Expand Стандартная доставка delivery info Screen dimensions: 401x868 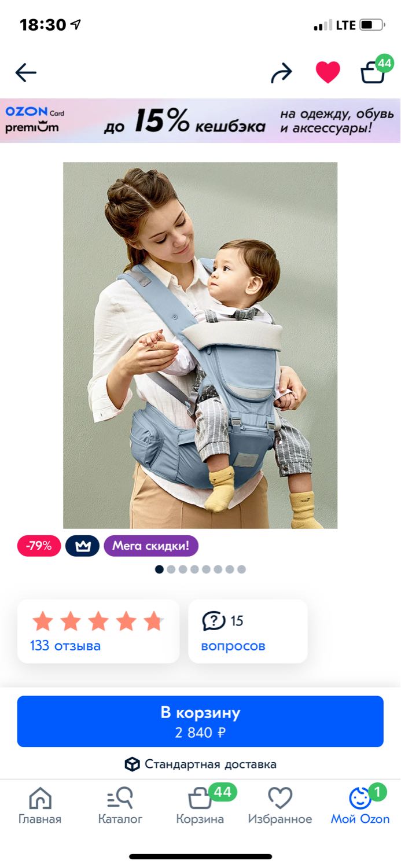pos(200,764)
